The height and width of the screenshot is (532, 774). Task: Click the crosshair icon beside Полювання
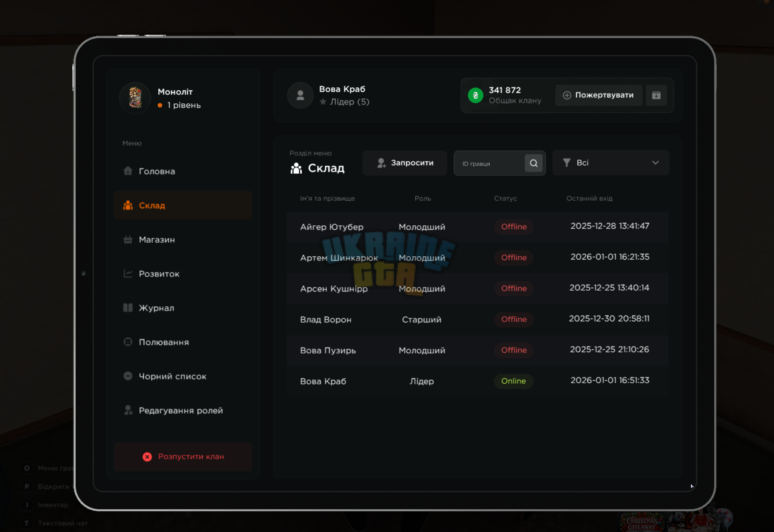point(128,342)
